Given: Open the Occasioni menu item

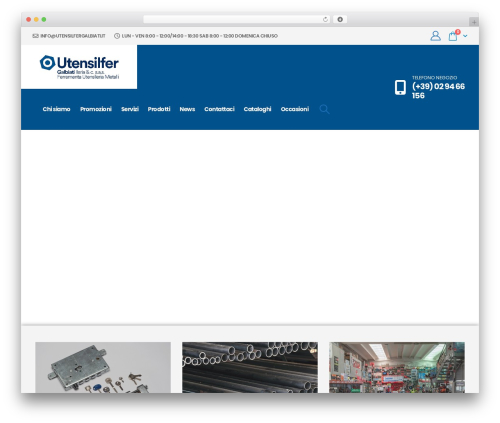Looking at the screenshot, I should pyautogui.click(x=295, y=109).
